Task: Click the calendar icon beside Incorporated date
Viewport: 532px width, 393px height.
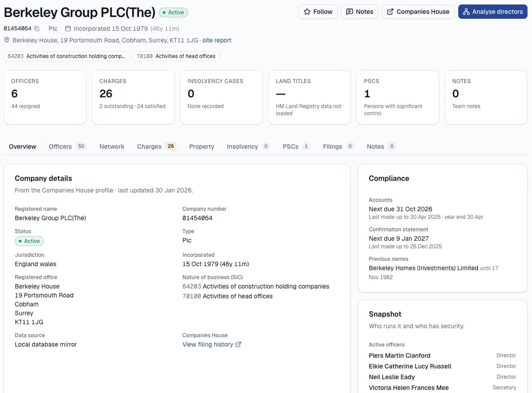Action: 68,29
